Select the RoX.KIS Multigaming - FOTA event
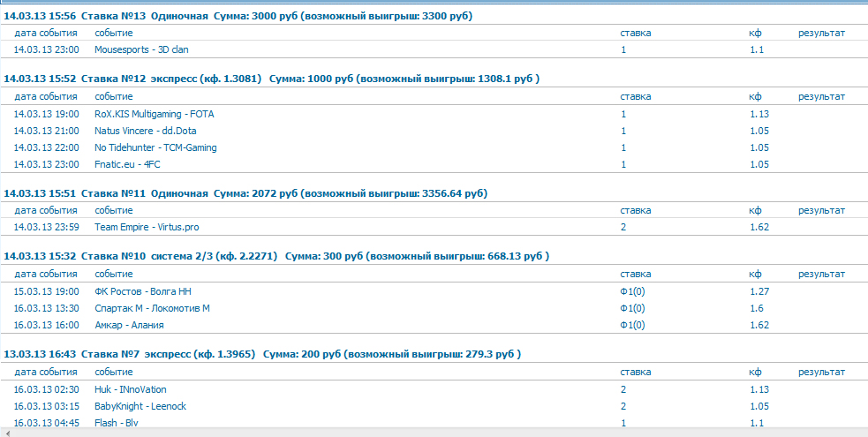Screen dimensions: 868x437 tap(155, 115)
